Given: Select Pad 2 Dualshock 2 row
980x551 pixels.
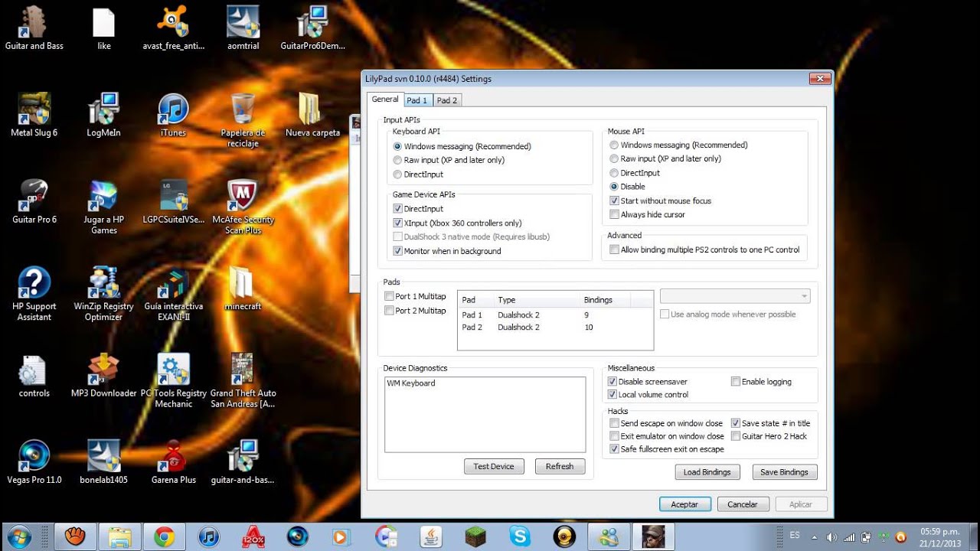Looking at the screenshot, I should pos(555,328).
